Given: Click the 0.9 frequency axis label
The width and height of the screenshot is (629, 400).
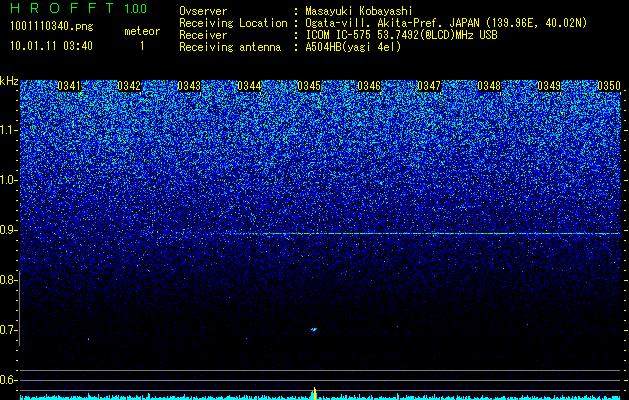Looking at the screenshot, I should 8,230.
